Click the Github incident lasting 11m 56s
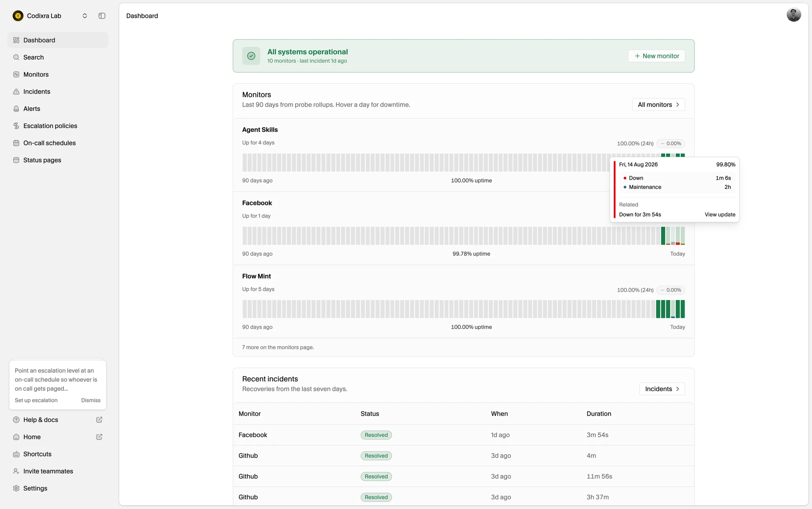 pos(464,476)
